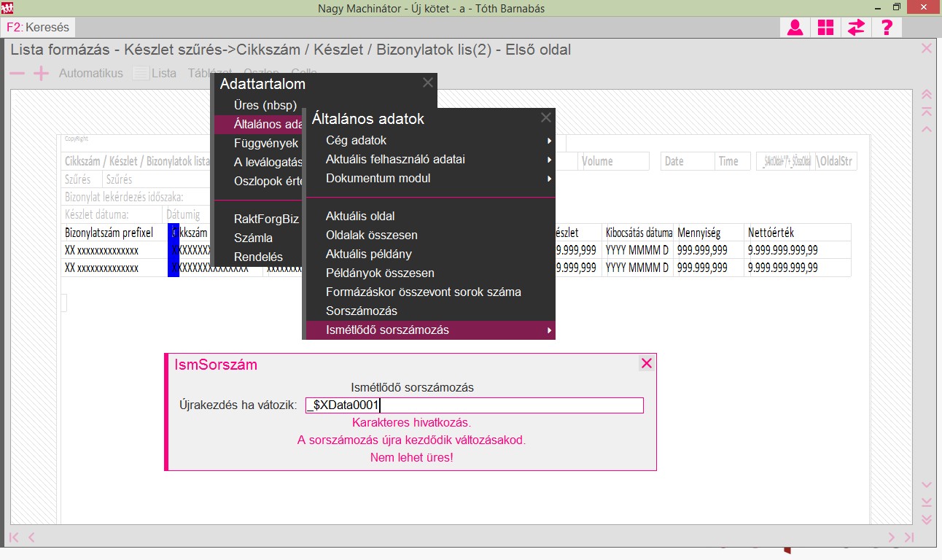Expand Aktuális felhasználó adatai submenu
The image size is (942, 560).
[431, 159]
